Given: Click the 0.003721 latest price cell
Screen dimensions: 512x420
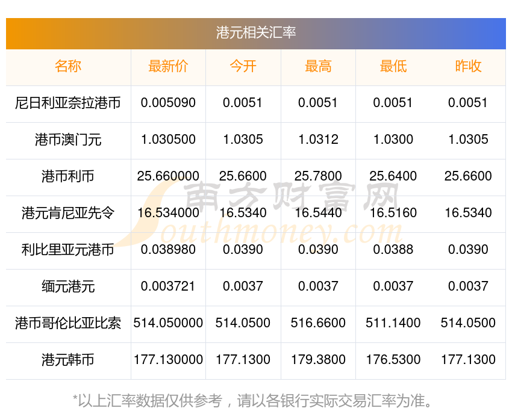Looking at the screenshot, I should click(x=168, y=286).
